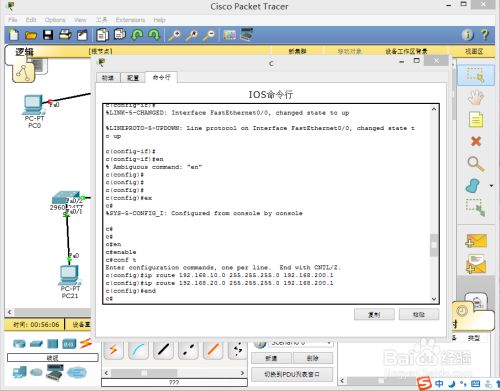Click the connection list right scroll arrow
500x391 pixels.
[x=242, y=373]
